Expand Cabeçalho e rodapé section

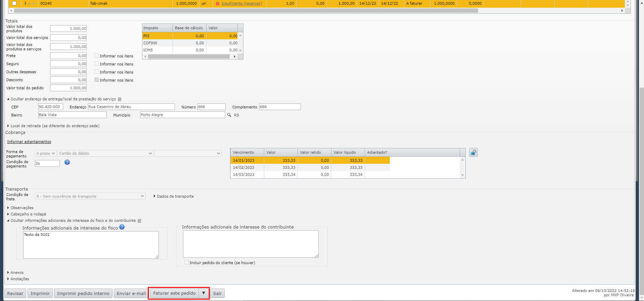tap(27, 214)
